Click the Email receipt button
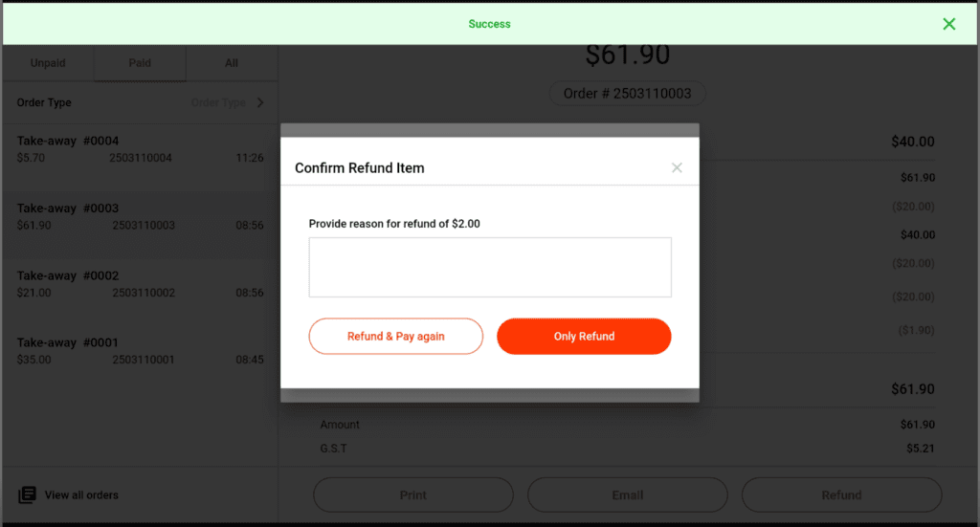This screenshot has width=980, height=527. click(x=628, y=495)
